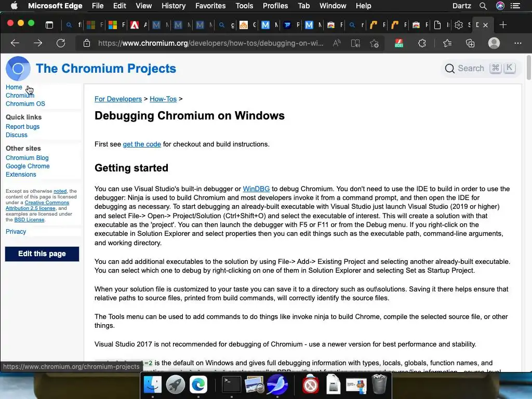
Task: Enter Immersive Reader mode
Action: click(x=355, y=44)
